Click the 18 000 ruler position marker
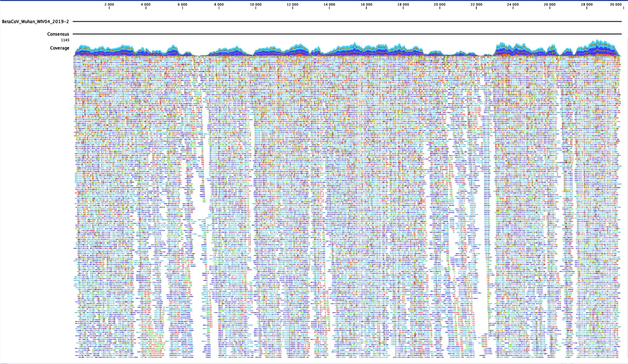This screenshot has width=628, height=364. pos(403,5)
